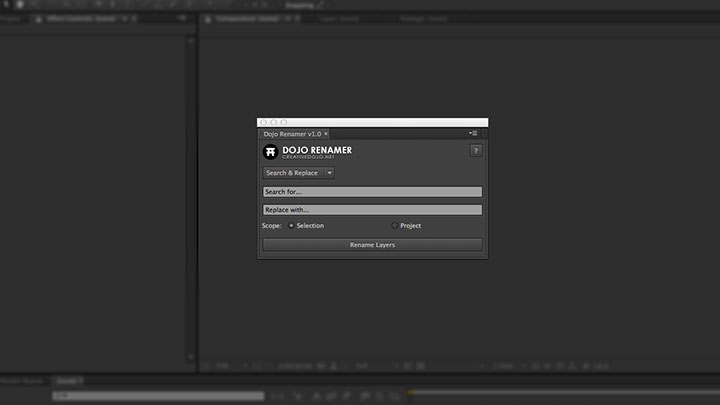The image size is (720, 405).
Task: Click the Rename Layers button
Action: [x=372, y=245]
